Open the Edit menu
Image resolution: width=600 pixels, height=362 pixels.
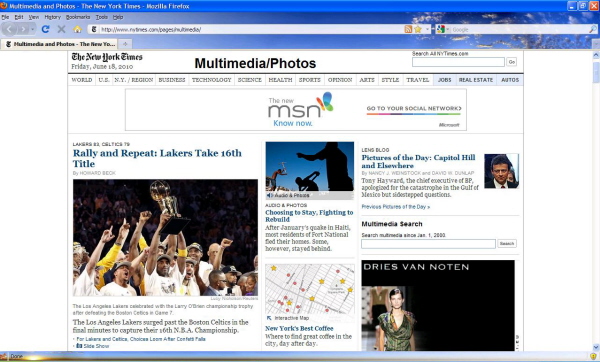(x=19, y=17)
